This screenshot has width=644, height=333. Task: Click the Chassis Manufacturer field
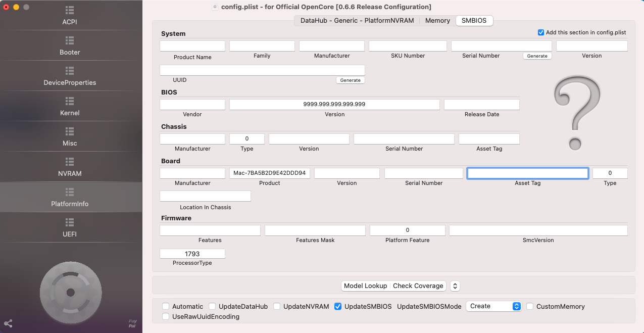point(192,139)
